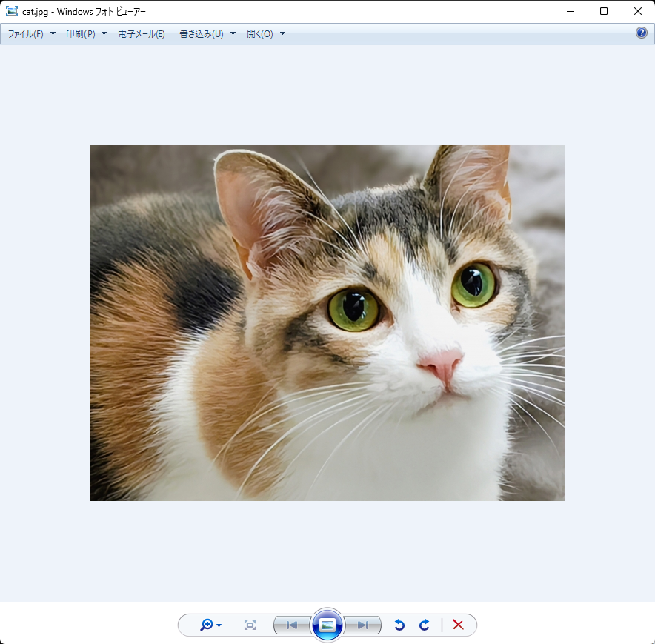The width and height of the screenshot is (655, 644).
Task: Expand the 印刷 print options dropdown
Action: (x=104, y=33)
